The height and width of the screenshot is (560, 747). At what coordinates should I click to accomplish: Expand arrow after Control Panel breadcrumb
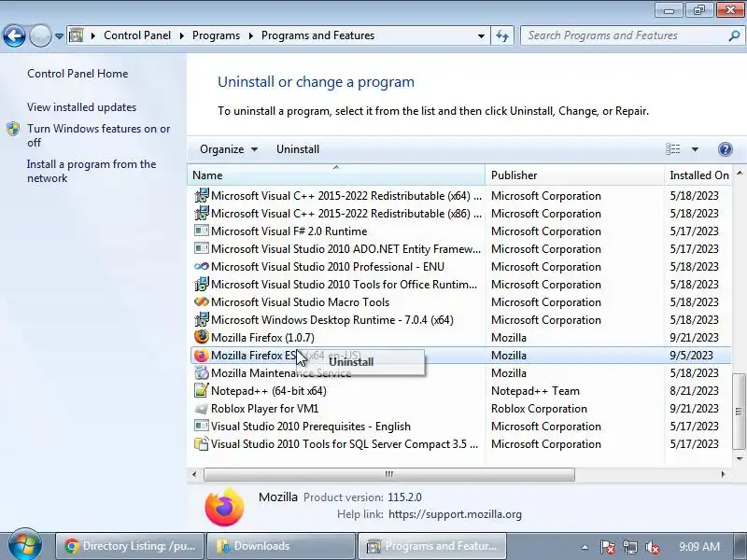point(181,35)
